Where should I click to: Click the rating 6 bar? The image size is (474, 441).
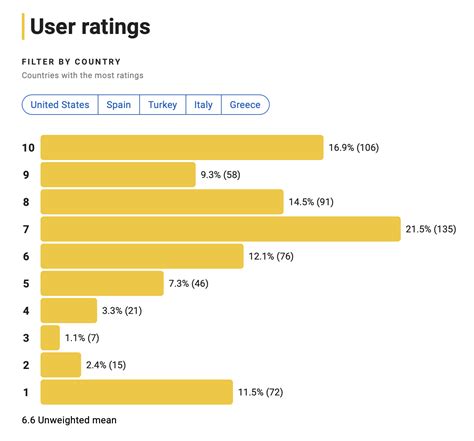[x=142, y=256]
